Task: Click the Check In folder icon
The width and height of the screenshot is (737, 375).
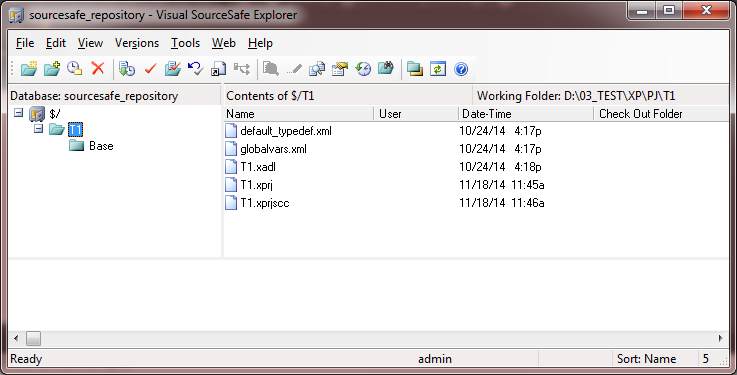Action: coord(173,69)
